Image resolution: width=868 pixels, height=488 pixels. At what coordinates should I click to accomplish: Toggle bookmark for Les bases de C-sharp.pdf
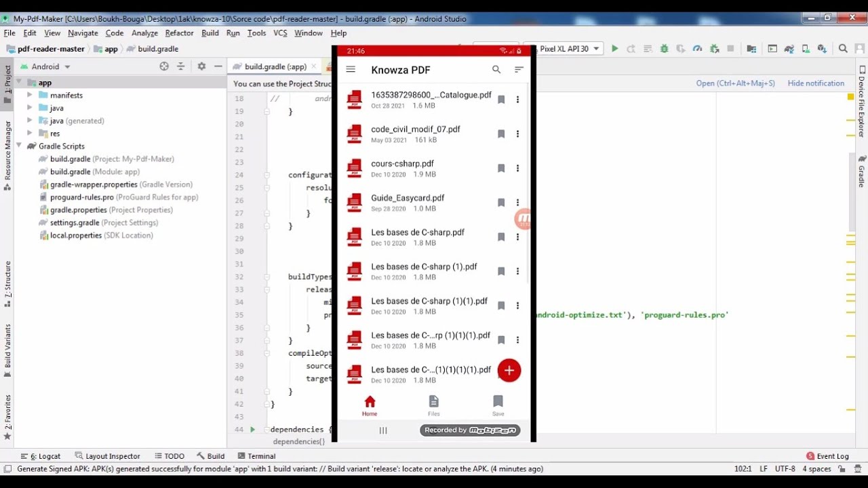[501, 237]
